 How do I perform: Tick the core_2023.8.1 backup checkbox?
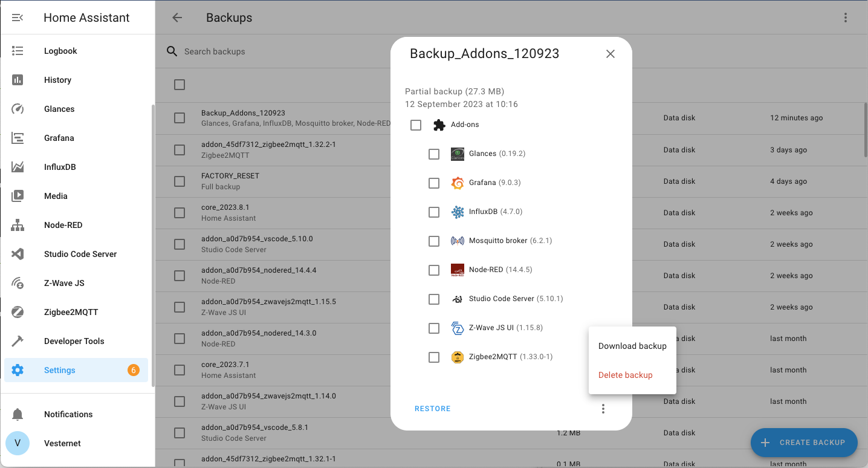click(x=180, y=213)
